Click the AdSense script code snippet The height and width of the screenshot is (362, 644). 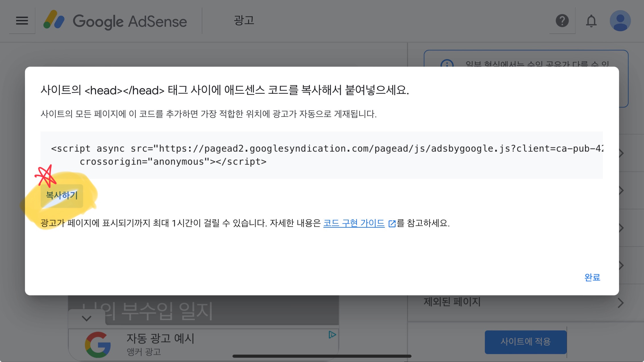coord(321,155)
